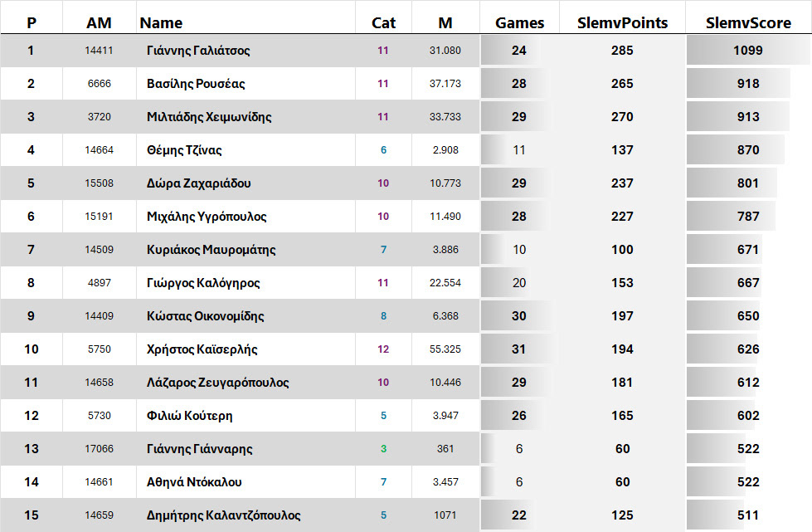Click the Games column header
This screenshot has width=812, height=532.
(519, 22)
